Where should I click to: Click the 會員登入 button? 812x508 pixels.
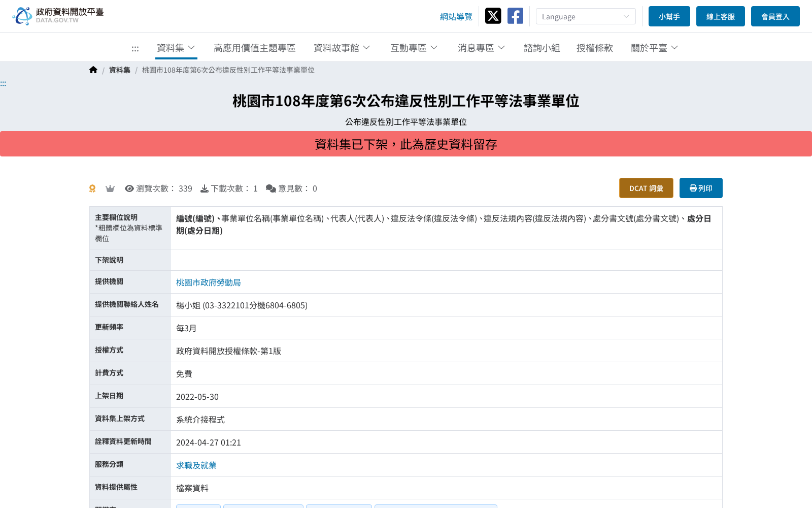click(x=775, y=16)
